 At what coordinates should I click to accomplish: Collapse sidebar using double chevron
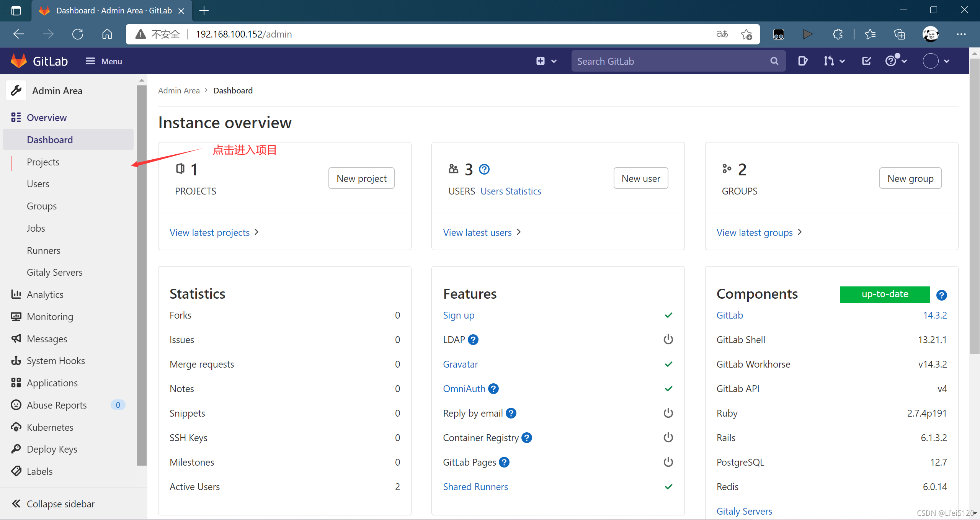point(16,504)
